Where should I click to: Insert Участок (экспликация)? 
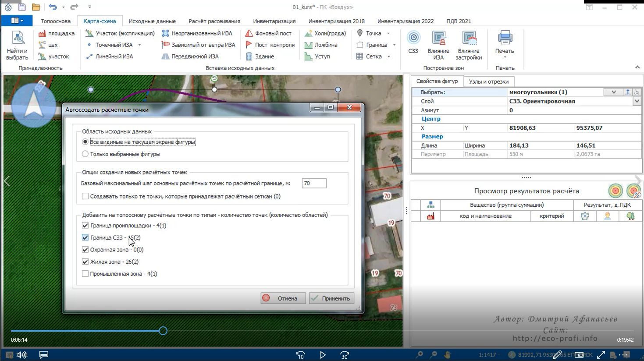point(120,33)
